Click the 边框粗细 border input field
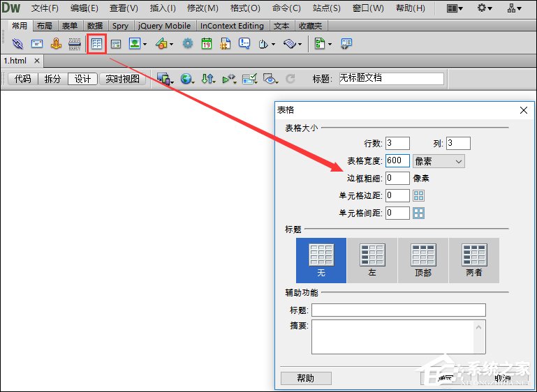The width and height of the screenshot is (537, 392). 397,178
